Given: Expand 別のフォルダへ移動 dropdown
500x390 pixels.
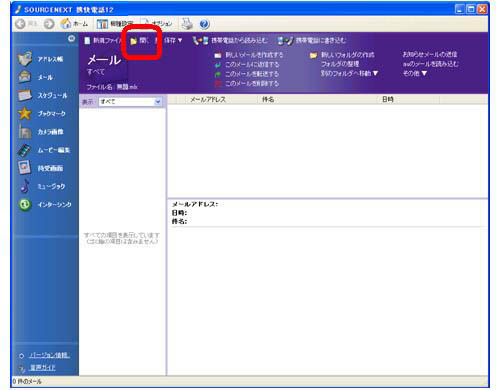Looking at the screenshot, I should click(x=349, y=73).
